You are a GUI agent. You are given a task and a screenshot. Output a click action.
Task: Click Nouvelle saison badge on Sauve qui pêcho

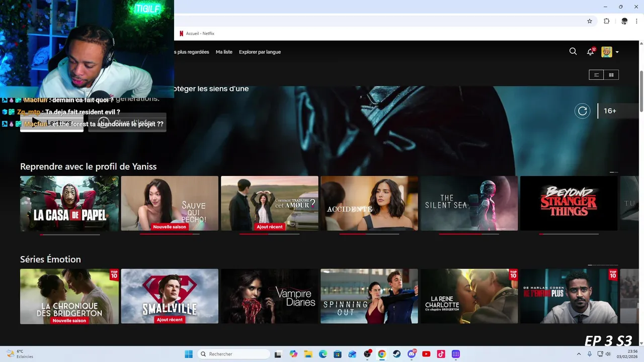coord(170,227)
